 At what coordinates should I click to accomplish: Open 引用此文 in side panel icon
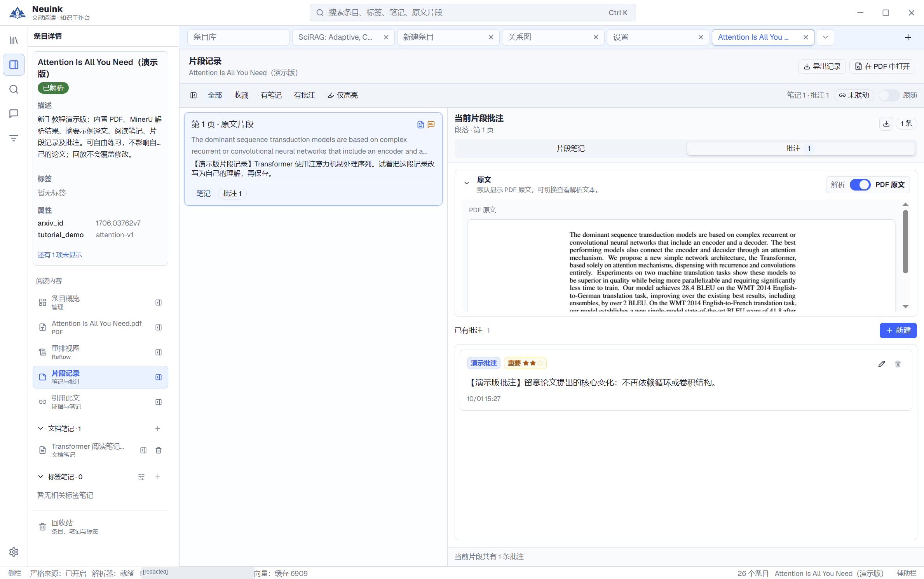(159, 402)
